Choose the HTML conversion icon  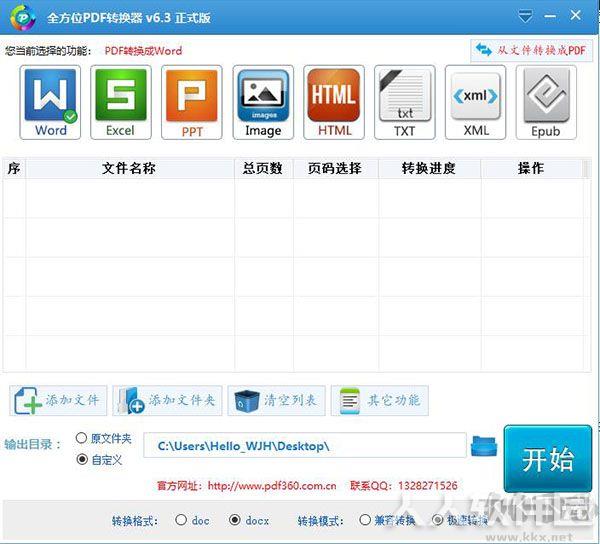pos(334,102)
